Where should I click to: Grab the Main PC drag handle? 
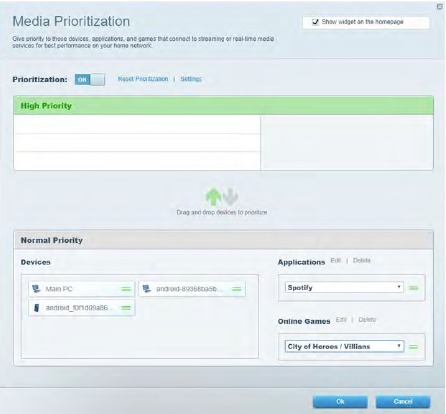(126, 289)
